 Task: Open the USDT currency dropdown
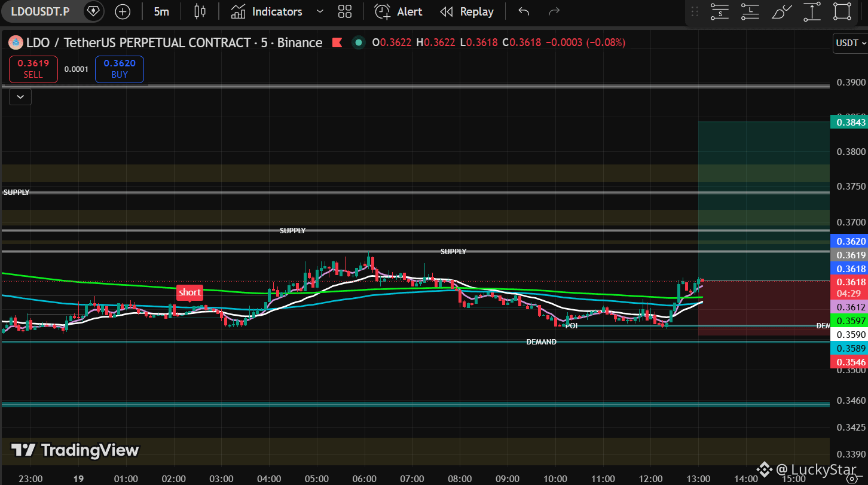[x=850, y=43]
